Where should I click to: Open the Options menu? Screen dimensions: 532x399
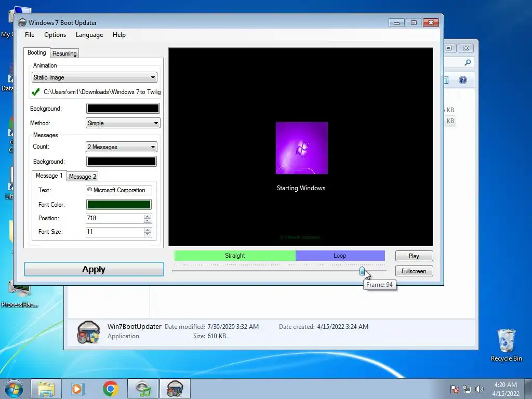tap(55, 35)
